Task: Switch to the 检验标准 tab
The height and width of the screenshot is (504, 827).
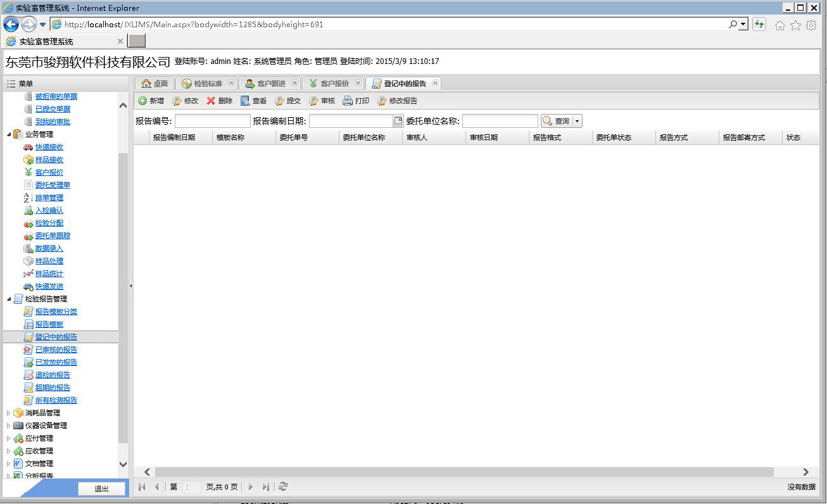Action: tap(207, 84)
